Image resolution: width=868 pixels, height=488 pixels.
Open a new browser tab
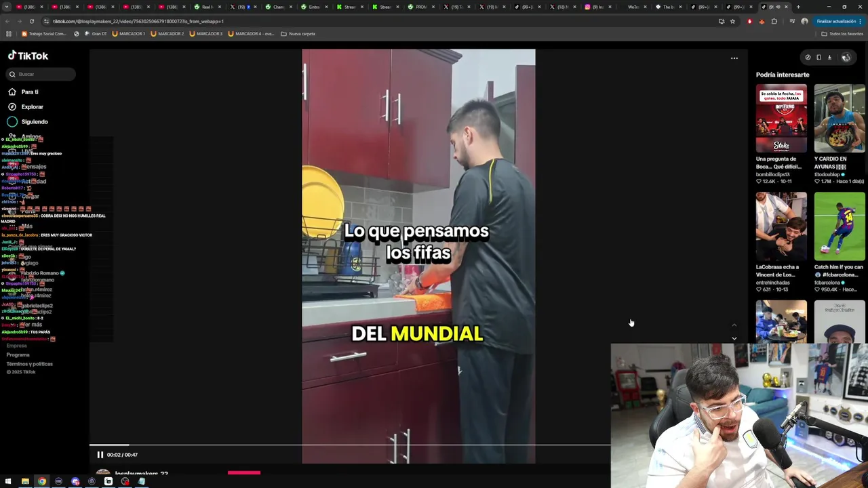coord(798,7)
